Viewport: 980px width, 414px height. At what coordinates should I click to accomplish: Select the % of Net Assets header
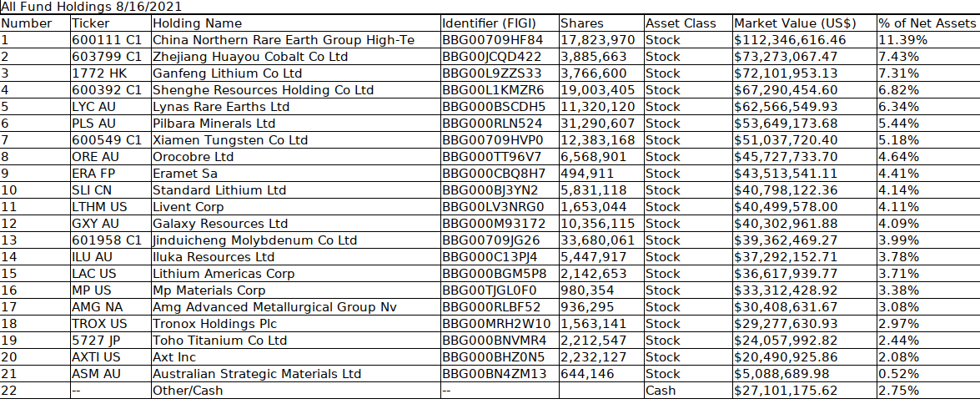click(x=927, y=23)
